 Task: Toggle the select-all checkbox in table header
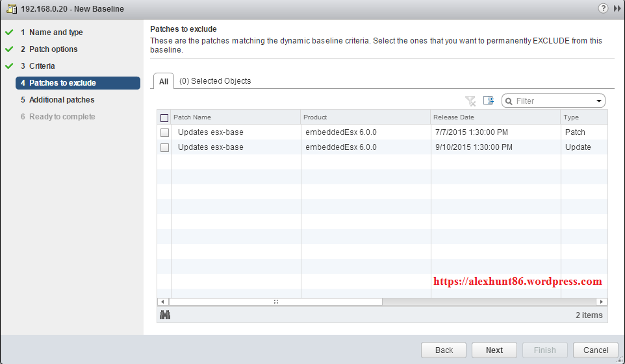164,117
